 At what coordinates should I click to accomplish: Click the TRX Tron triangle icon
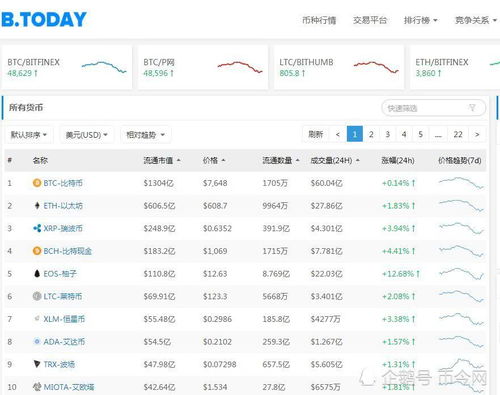[37, 364]
